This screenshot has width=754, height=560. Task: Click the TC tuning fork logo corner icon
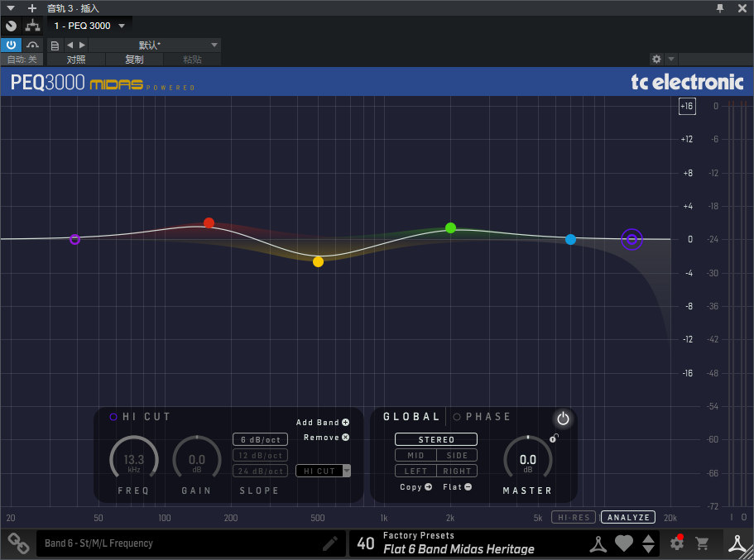737,543
